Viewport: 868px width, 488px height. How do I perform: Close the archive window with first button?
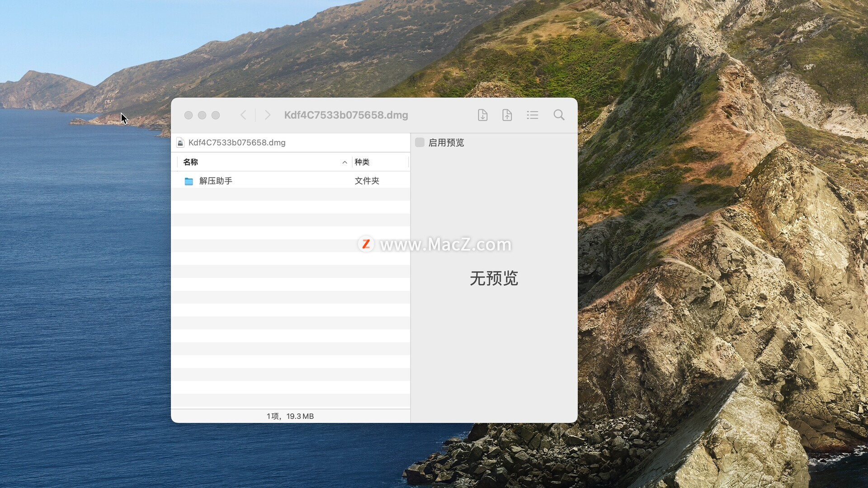tap(189, 115)
